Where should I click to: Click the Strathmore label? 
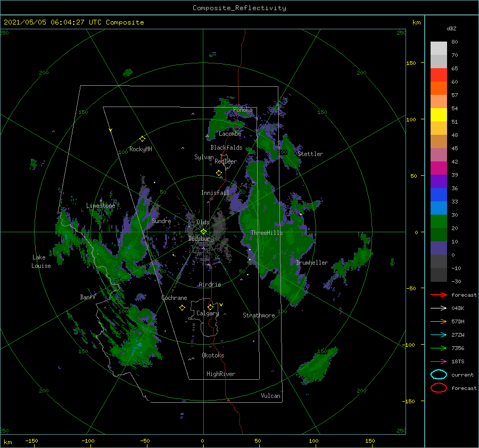259,315
